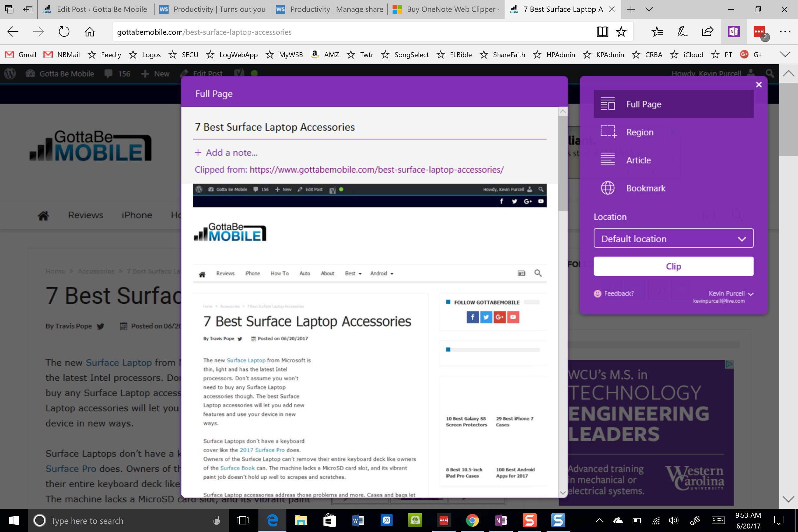Open the G+ favorite
This screenshot has height=532, width=798.
[x=751, y=55]
